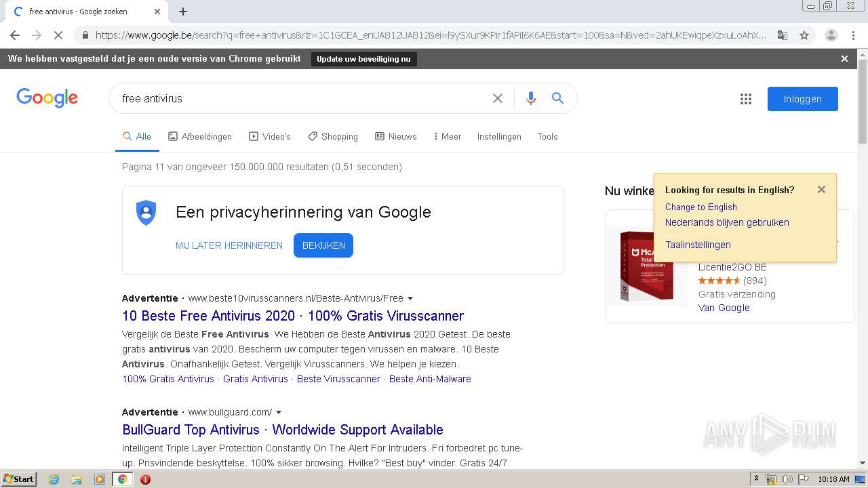Open the red stop-sign taskbar icon

point(145,479)
